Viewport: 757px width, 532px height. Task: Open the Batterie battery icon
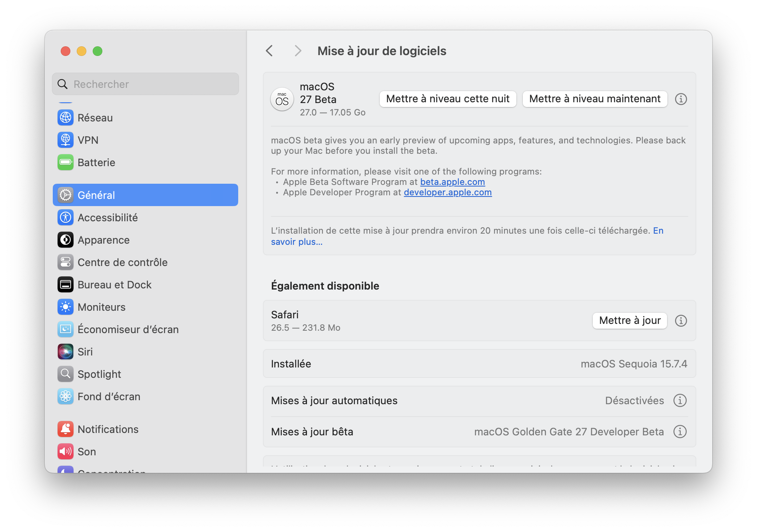point(66,163)
